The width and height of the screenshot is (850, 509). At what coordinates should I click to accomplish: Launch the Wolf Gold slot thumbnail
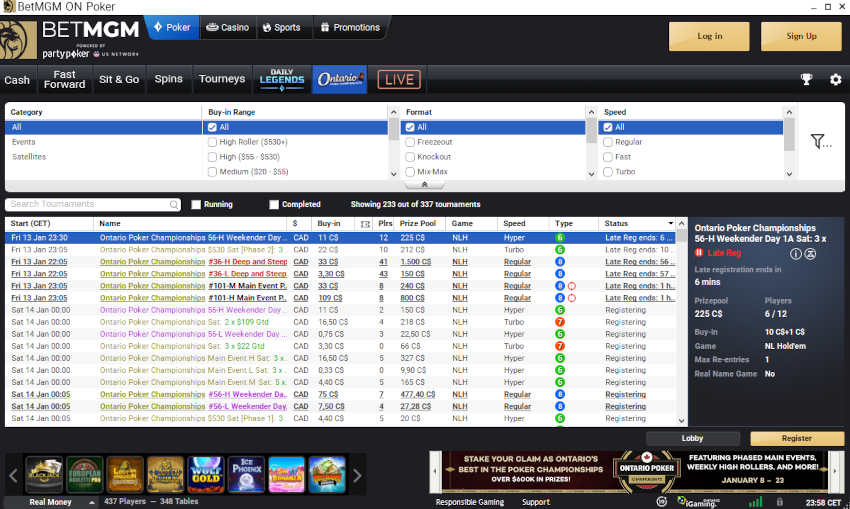pos(205,474)
